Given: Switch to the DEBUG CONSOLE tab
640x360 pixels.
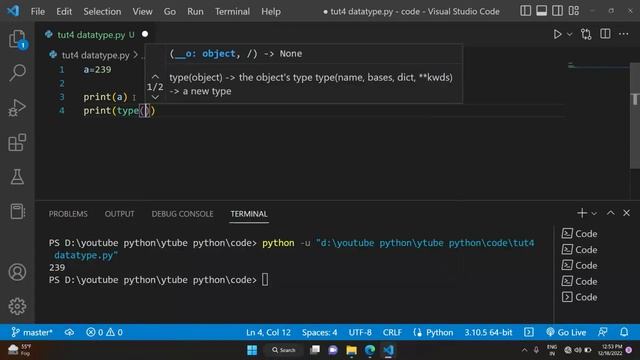Looking at the screenshot, I should pos(182,214).
